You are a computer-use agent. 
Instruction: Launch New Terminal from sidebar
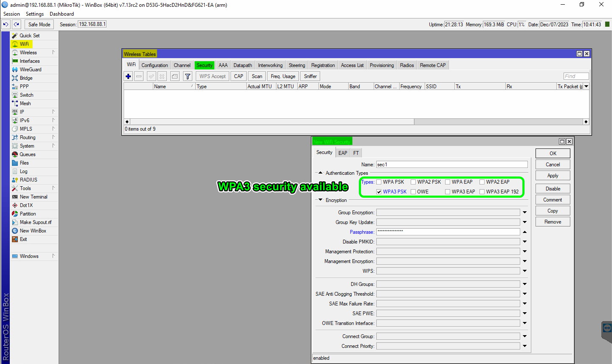coord(34,197)
